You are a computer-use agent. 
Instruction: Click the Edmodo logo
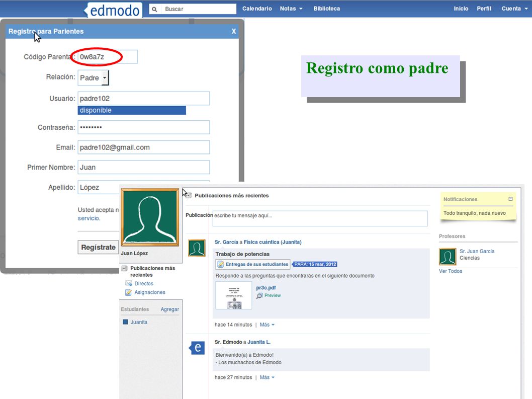[113, 10]
